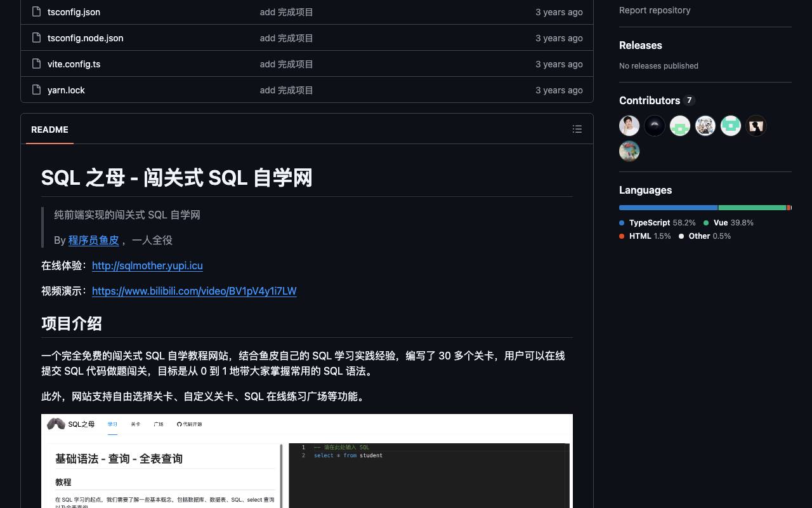Click the blue TypeScript segment of language bar
This screenshot has height=508, width=812.
point(668,208)
